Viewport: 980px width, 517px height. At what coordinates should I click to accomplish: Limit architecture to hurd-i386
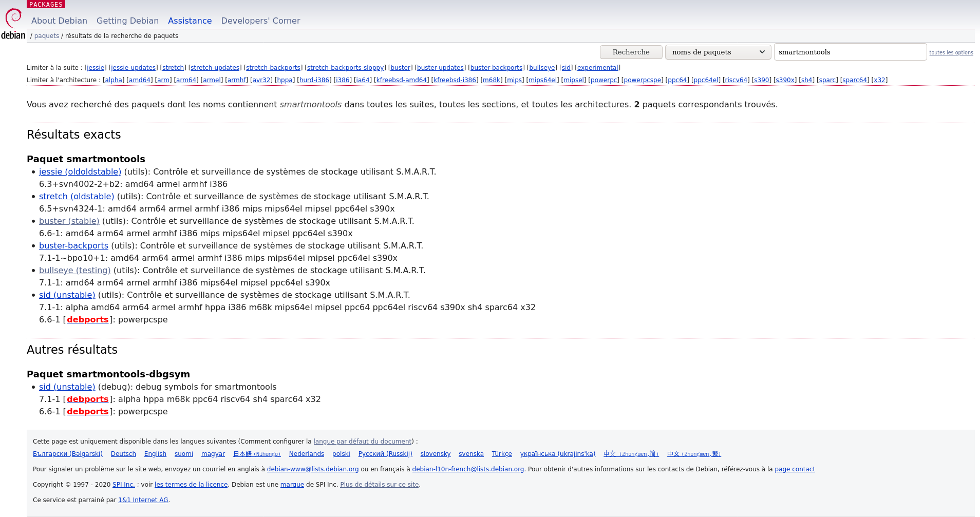click(x=314, y=80)
